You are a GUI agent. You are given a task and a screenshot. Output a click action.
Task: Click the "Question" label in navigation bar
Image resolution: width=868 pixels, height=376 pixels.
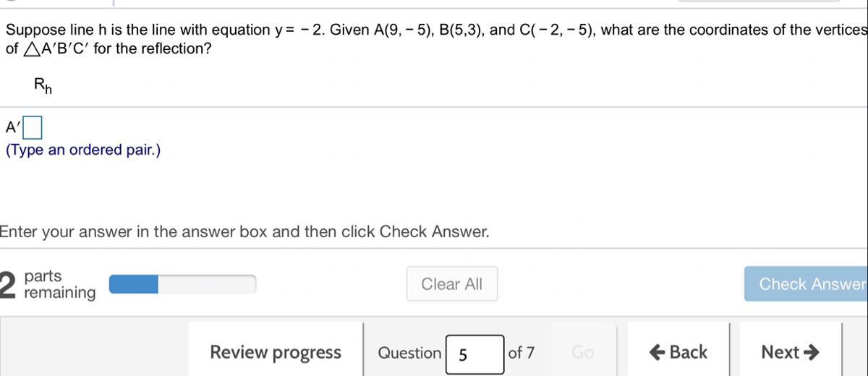409,353
